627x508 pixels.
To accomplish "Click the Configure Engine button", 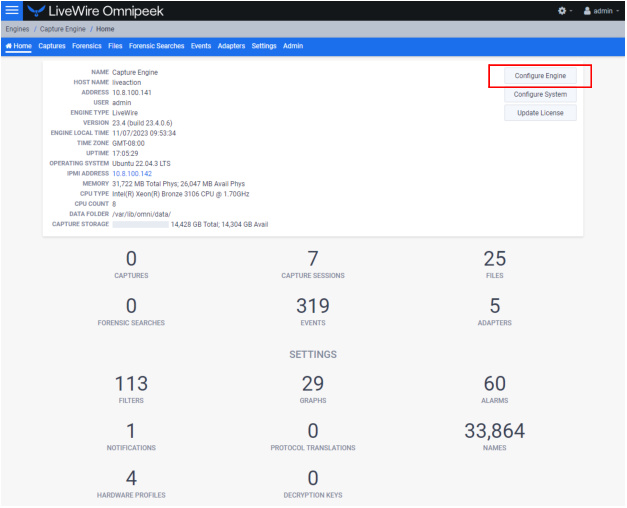I will [540, 76].
